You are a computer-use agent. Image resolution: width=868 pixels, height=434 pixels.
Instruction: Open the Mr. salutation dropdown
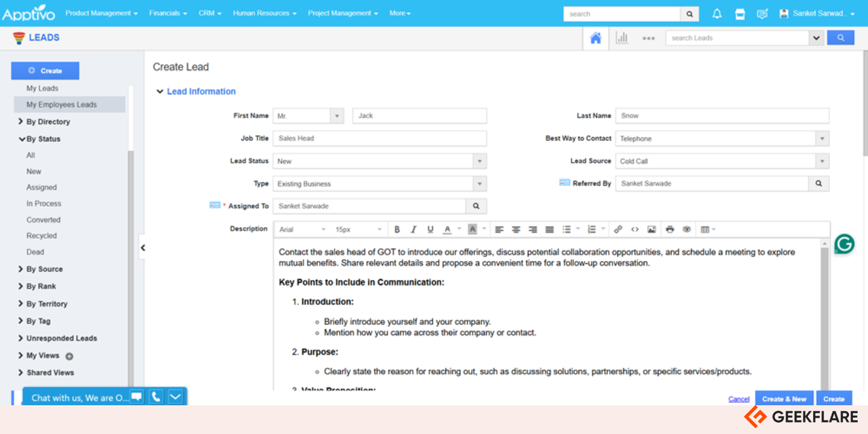coord(337,116)
